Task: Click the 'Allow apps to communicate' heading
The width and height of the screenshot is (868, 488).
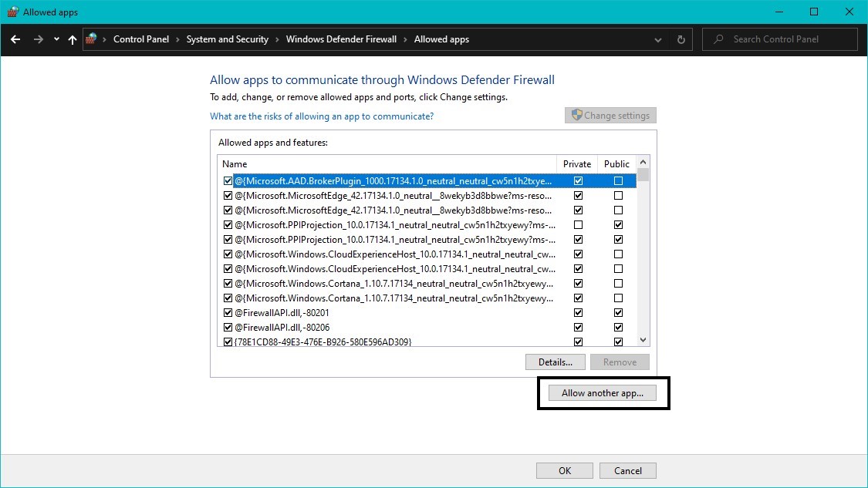Action: [382, 79]
